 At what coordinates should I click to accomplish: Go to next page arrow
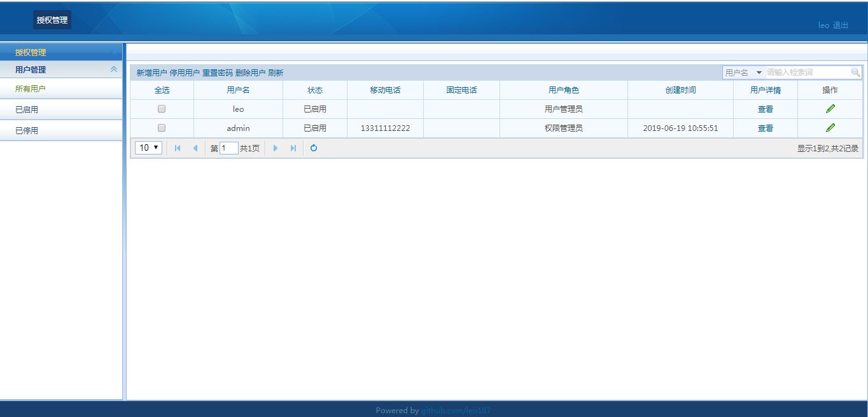pos(276,148)
